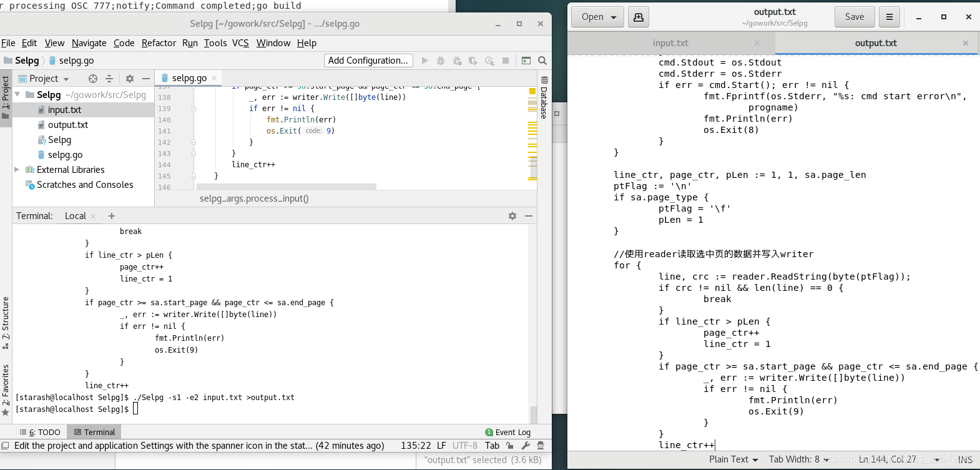Select output.txt in project tree
The image size is (980, 470).
tap(84, 125)
